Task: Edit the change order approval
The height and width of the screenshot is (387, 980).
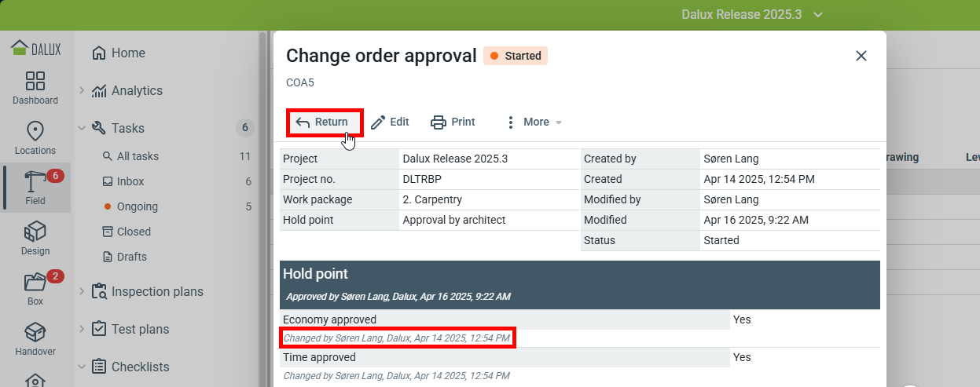Action: (x=390, y=122)
